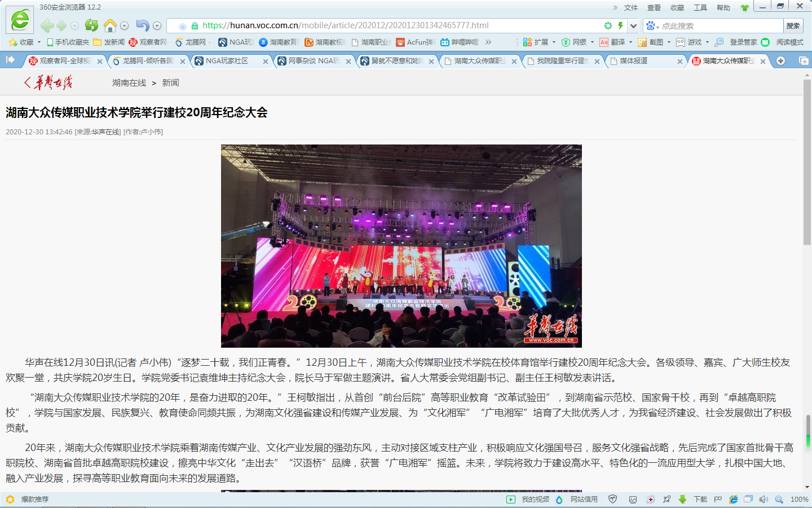The height and width of the screenshot is (508, 812).
Task: Click the 100% zoom level control
Action: coord(799,500)
